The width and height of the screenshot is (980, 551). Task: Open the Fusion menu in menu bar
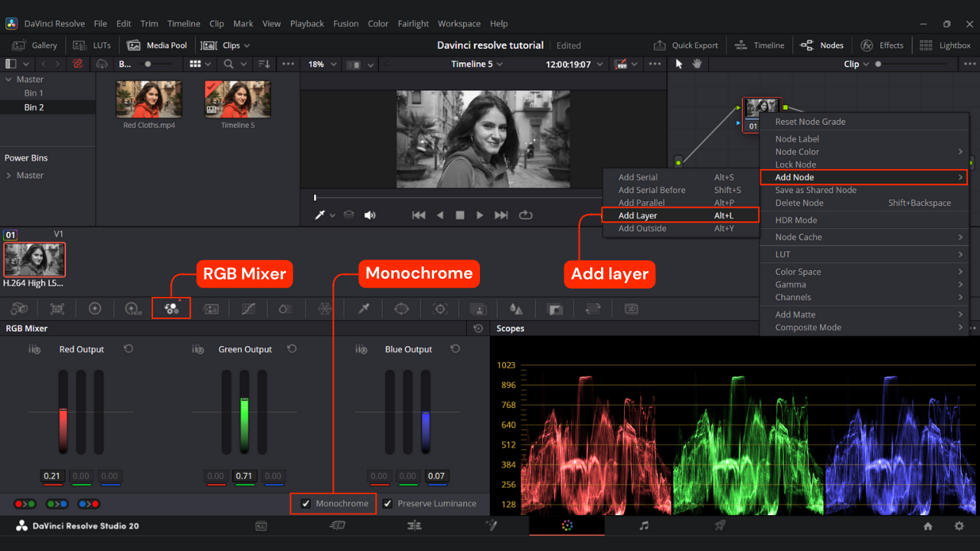point(345,24)
